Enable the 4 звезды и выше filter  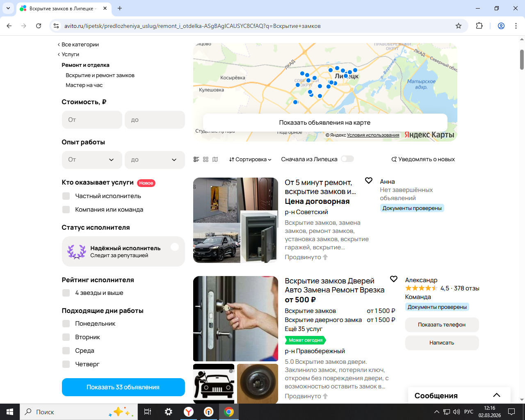66,293
